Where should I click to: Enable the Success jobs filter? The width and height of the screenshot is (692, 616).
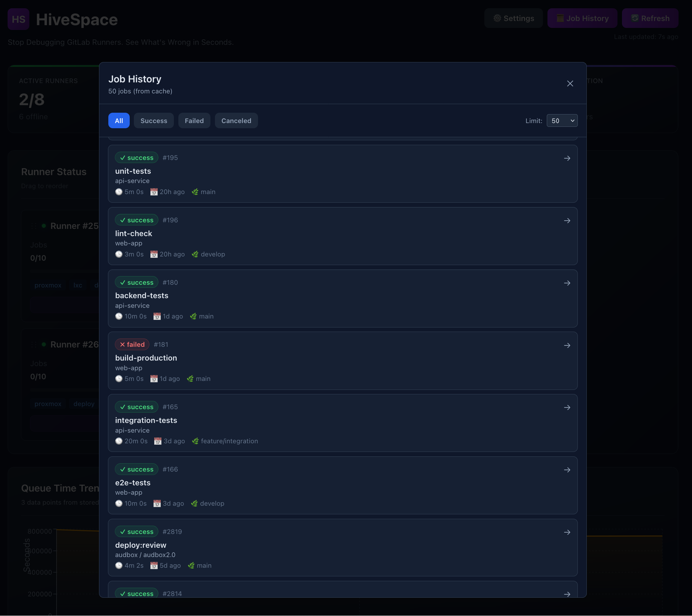click(154, 121)
